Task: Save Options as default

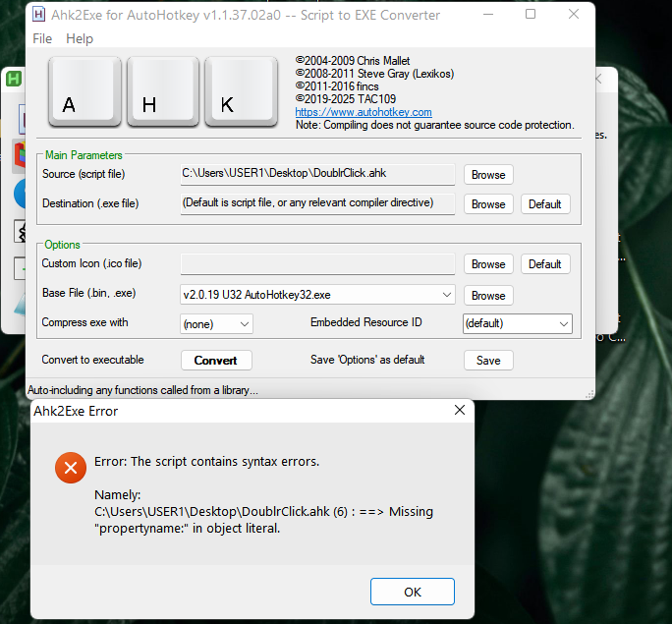Action: pyautogui.click(x=488, y=361)
